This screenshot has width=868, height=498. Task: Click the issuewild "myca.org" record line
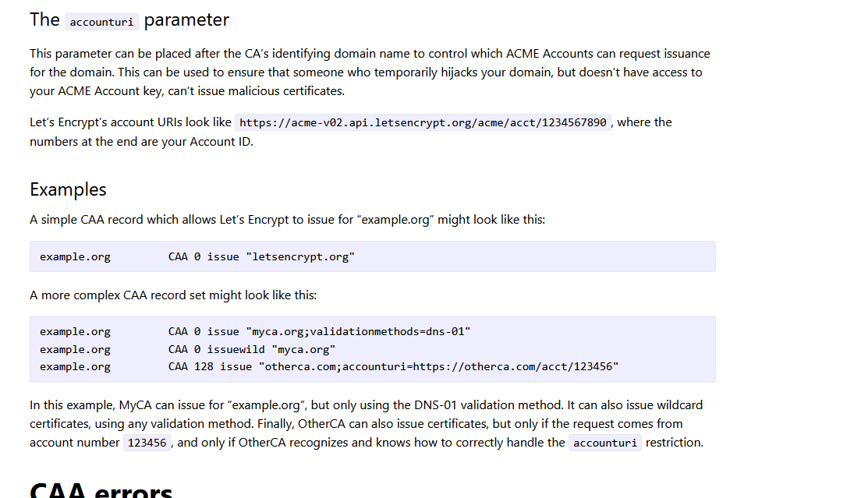[188, 350]
